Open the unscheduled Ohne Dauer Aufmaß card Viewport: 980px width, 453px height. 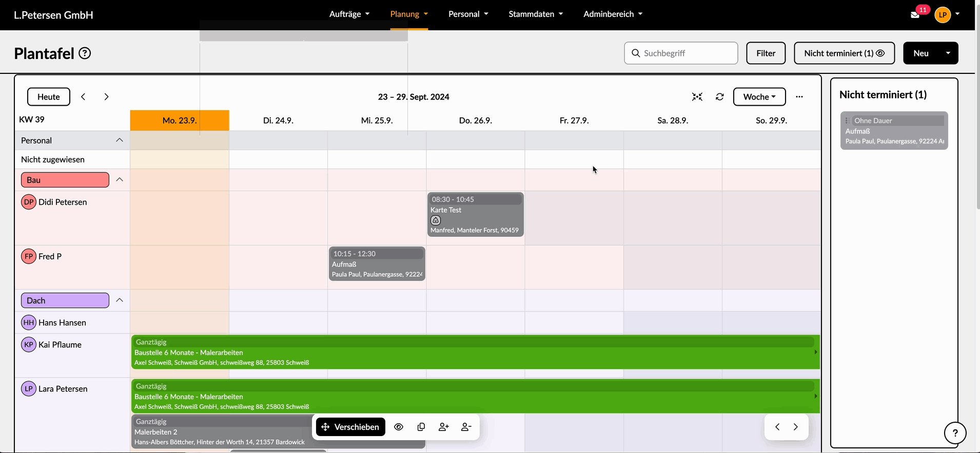point(894,130)
